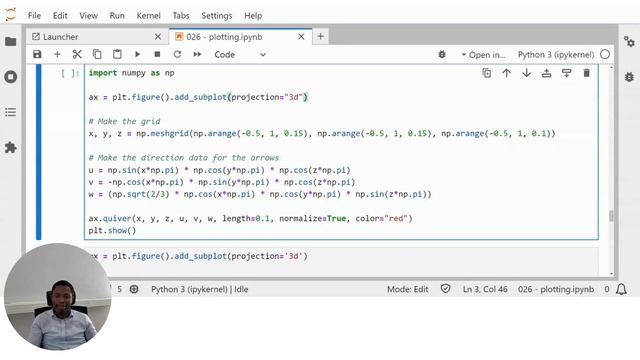Close the 026 - plotting.ipynb tab
This screenshot has width=640, height=360.
pyautogui.click(x=301, y=37)
